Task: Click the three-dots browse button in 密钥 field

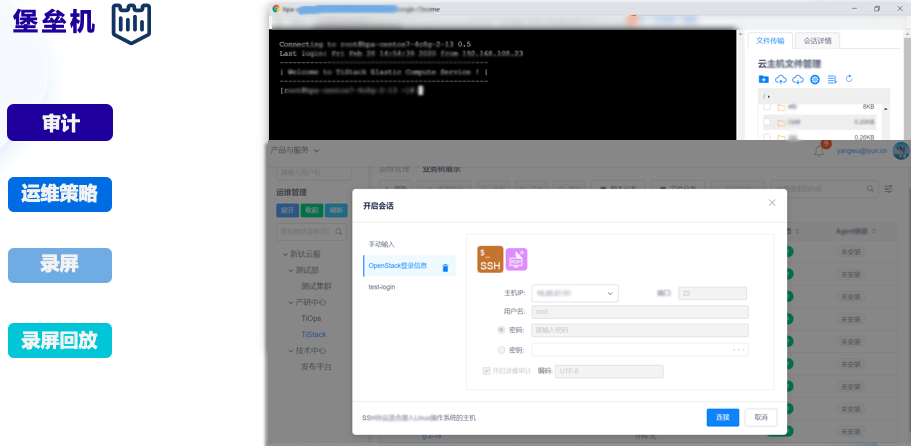Action: coord(738,350)
